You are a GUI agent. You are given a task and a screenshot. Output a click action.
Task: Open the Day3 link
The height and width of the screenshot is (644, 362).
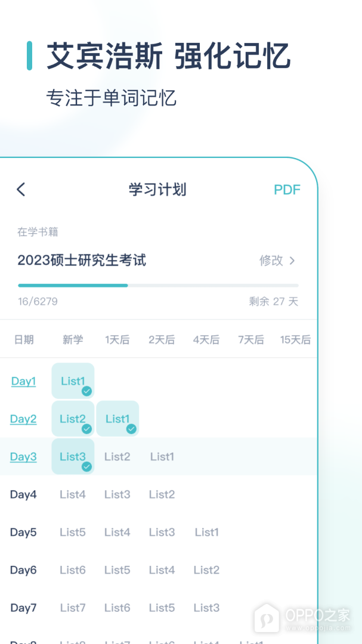pos(23,457)
